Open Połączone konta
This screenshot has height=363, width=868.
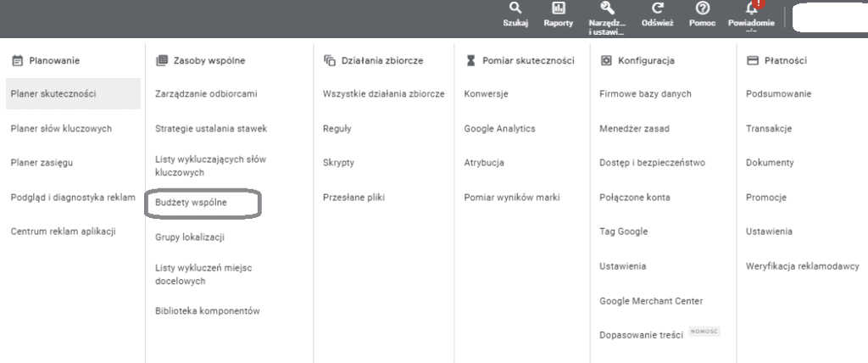point(635,198)
